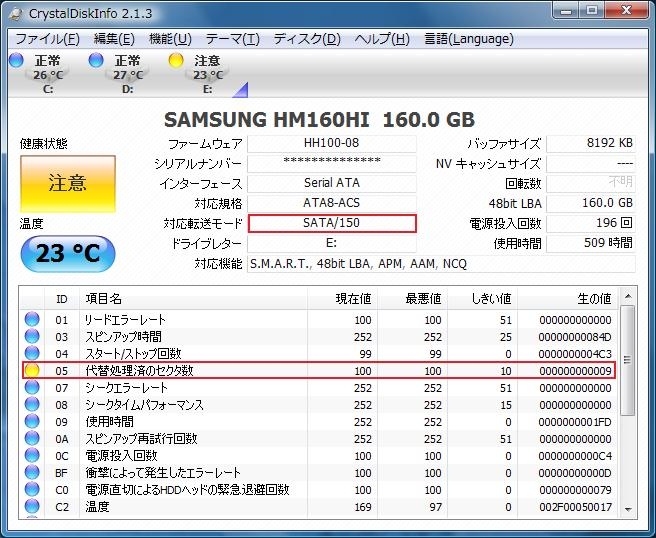Click the 項目名 column header
Screen dimensions: 656x538
(193, 299)
